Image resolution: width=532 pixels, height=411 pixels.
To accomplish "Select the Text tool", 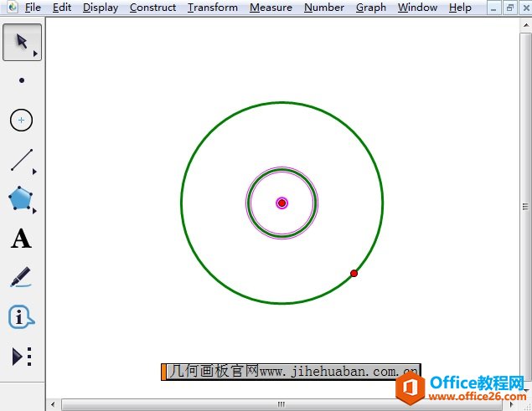I will coord(21,239).
